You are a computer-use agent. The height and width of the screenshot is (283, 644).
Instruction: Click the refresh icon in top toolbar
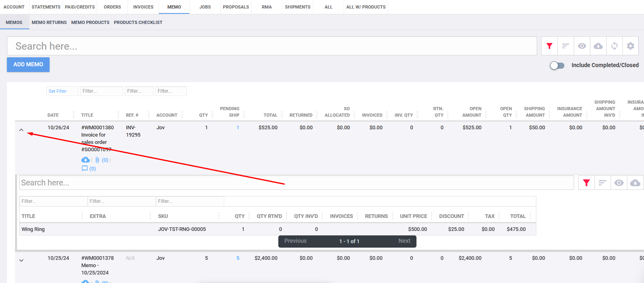click(x=614, y=46)
